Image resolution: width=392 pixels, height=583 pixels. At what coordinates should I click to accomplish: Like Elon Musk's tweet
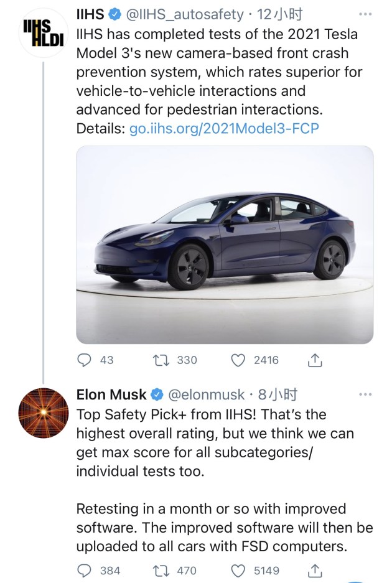[238, 570]
